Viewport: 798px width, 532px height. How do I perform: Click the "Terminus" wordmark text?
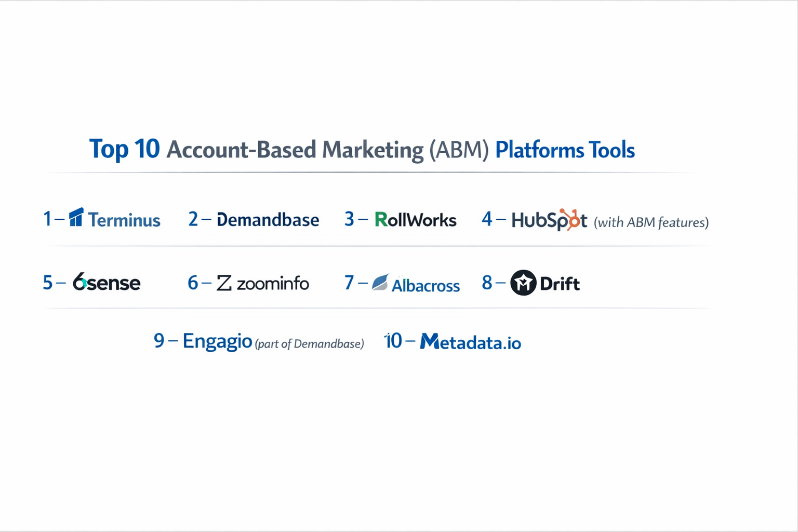(124, 220)
